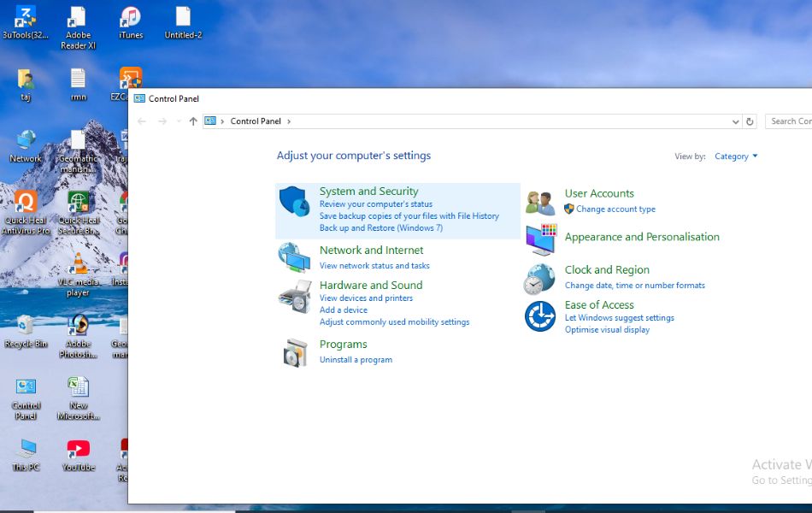The width and height of the screenshot is (812, 513).
Task: Click the Add a device link
Action: tap(344, 310)
